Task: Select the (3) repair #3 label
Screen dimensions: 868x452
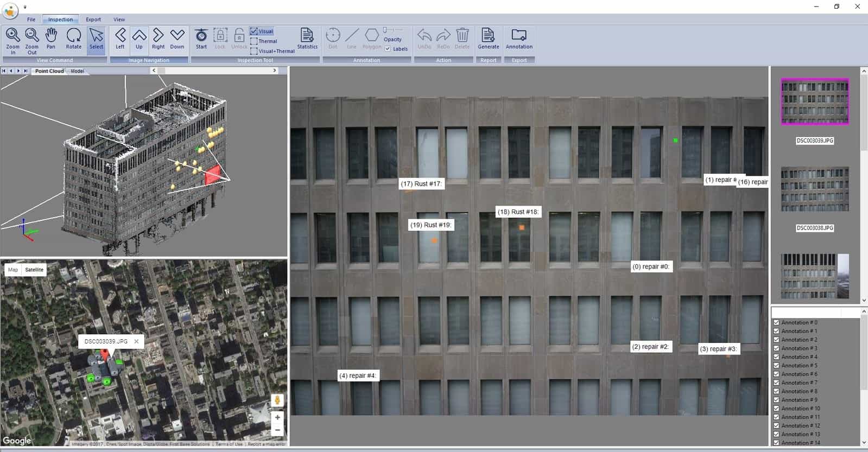Action: click(x=718, y=349)
